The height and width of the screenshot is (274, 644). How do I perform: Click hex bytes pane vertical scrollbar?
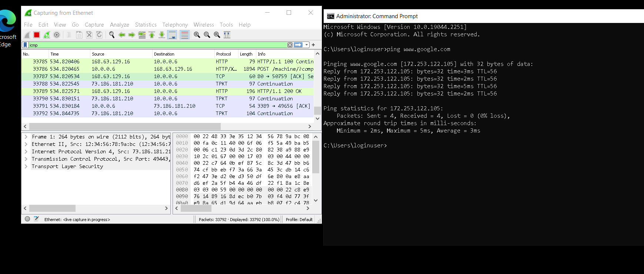[316, 157]
